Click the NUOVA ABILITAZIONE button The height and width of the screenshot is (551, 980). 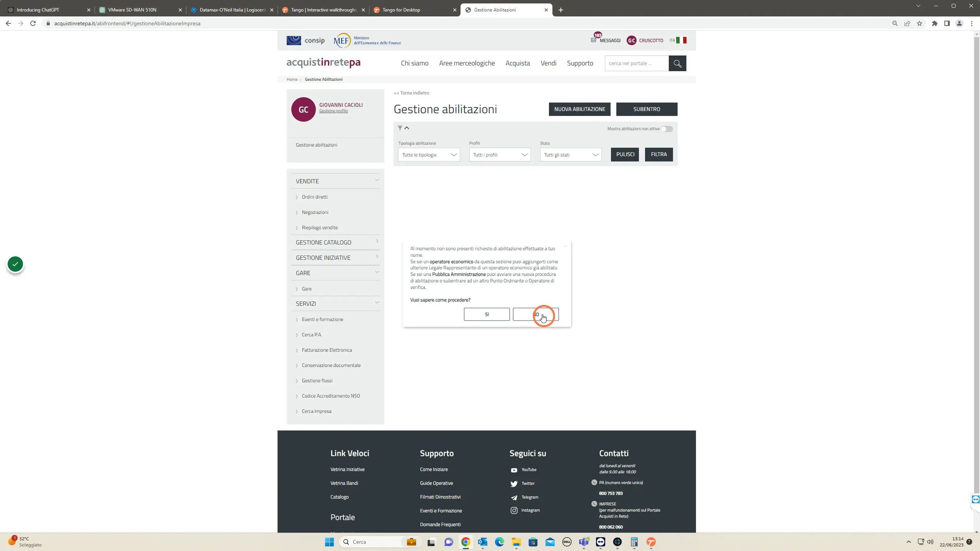pos(580,109)
